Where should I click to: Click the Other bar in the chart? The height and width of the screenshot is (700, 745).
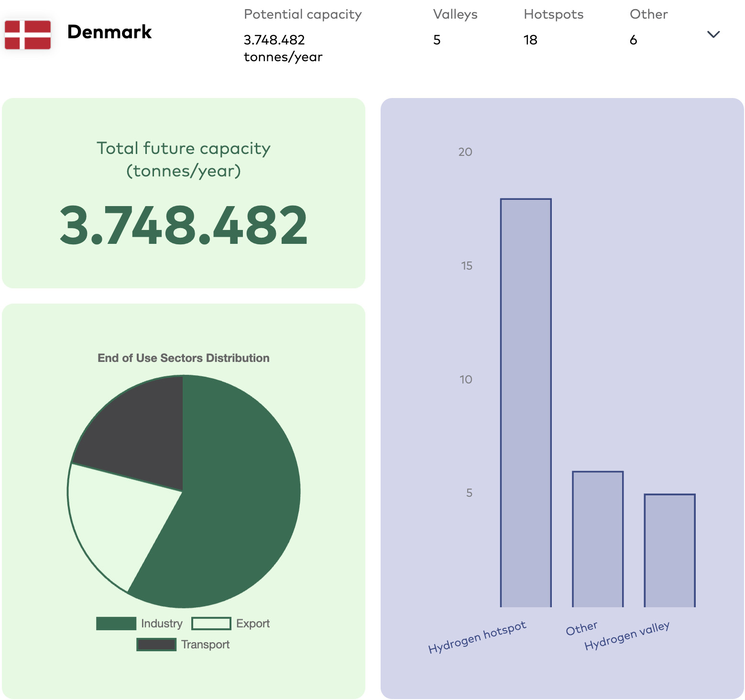[598, 539]
